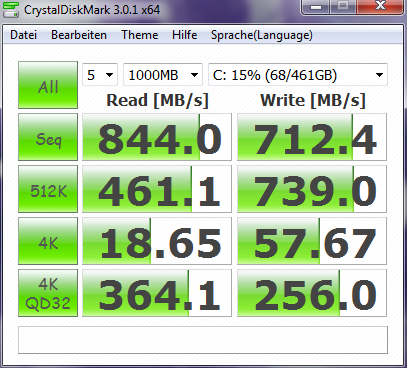Start the 4K QD32 test
Image resolution: width=407 pixels, height=368 pixels.
(x=48, y=293)
